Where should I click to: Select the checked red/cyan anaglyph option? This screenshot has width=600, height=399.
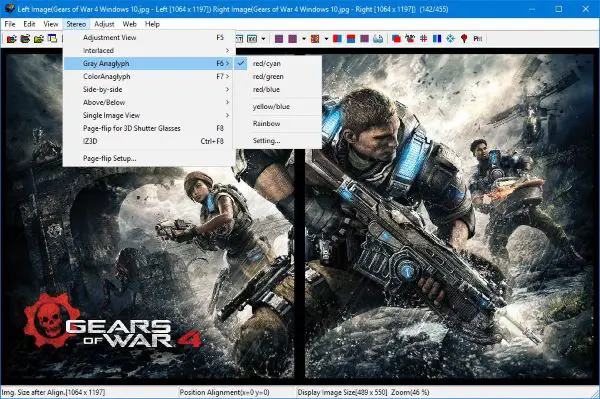(278, 64)
